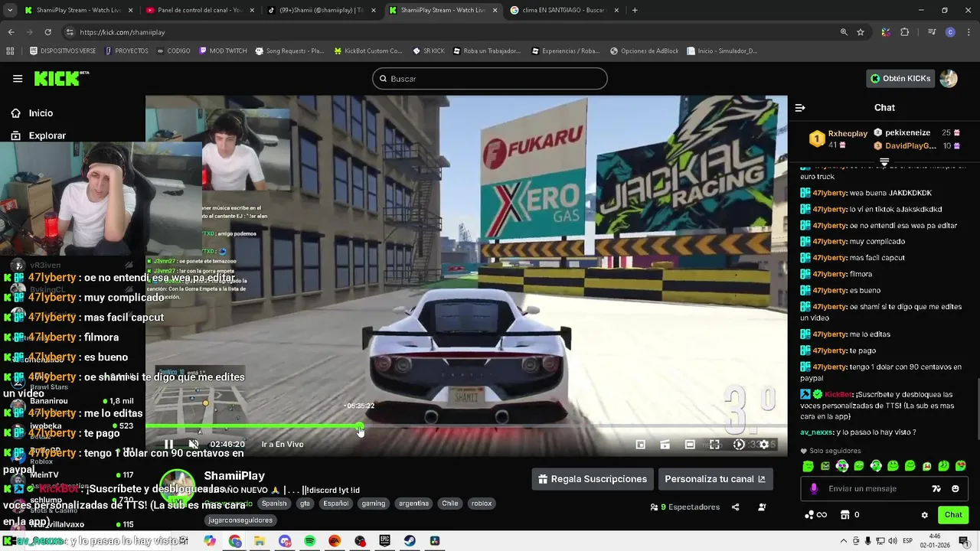Open the Song Requests bookmark
The image size is (980, 551).
pyautogui.click(x=289, y=51)
